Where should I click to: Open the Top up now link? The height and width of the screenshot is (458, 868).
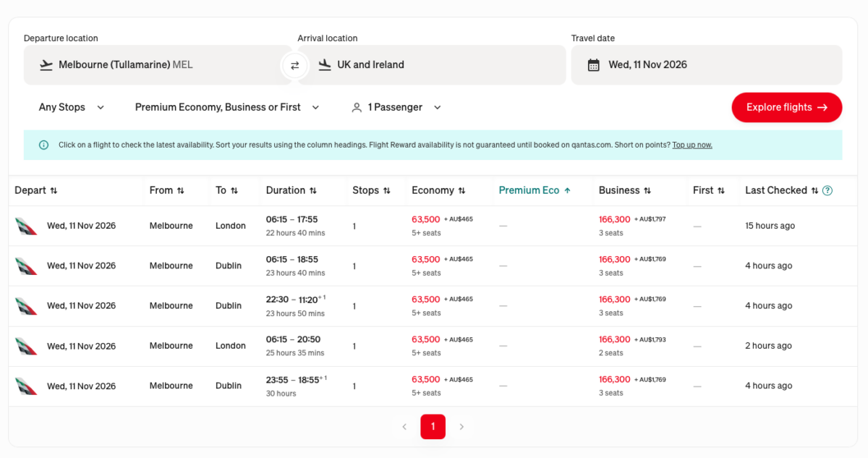692,145
